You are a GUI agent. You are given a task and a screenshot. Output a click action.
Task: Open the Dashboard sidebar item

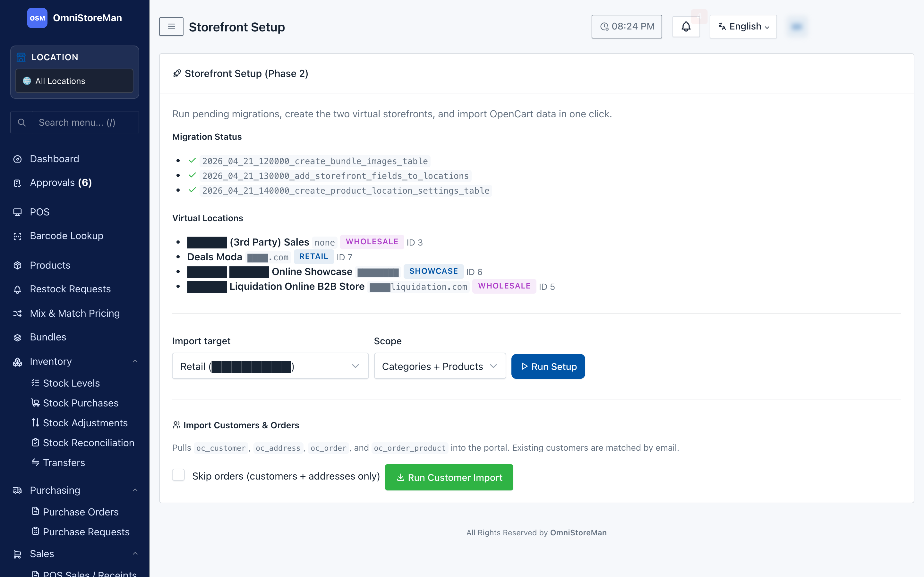click(54, 159)
